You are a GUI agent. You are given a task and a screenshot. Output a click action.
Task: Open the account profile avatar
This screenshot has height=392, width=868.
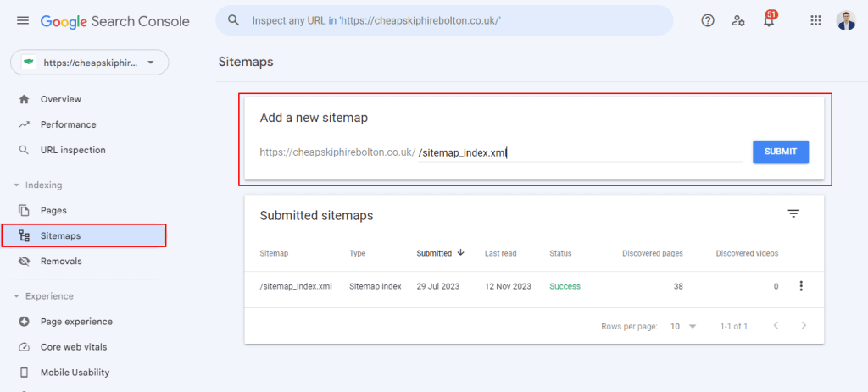pyautogui.click(x=846, y=21)
